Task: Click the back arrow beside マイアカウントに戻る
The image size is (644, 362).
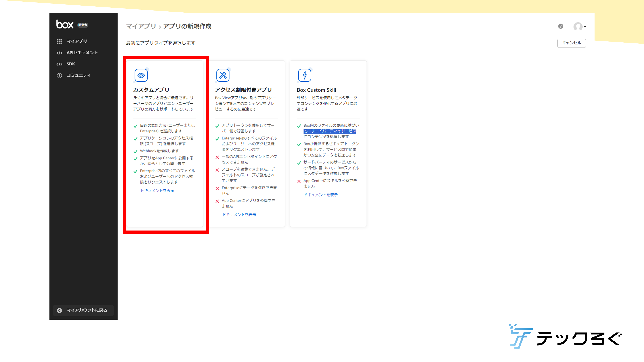Action: [x=59, y=310]
